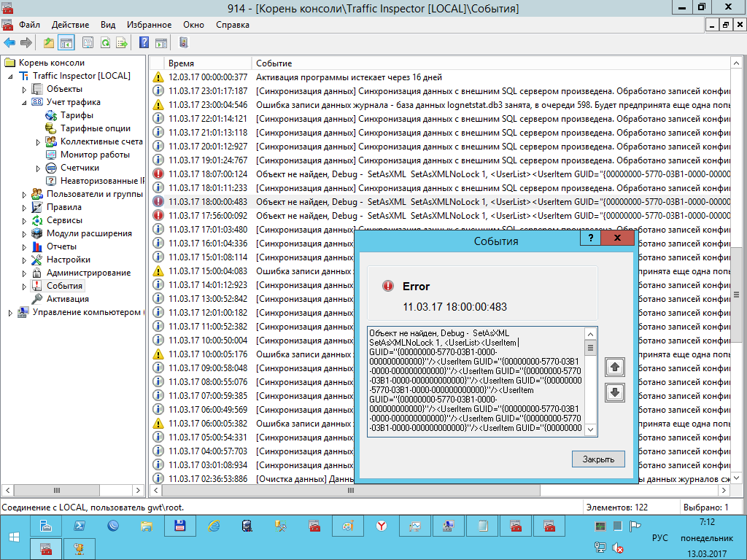Click the error text box scrollbar thumb
The image size is (747, 560).
point(590,348)
